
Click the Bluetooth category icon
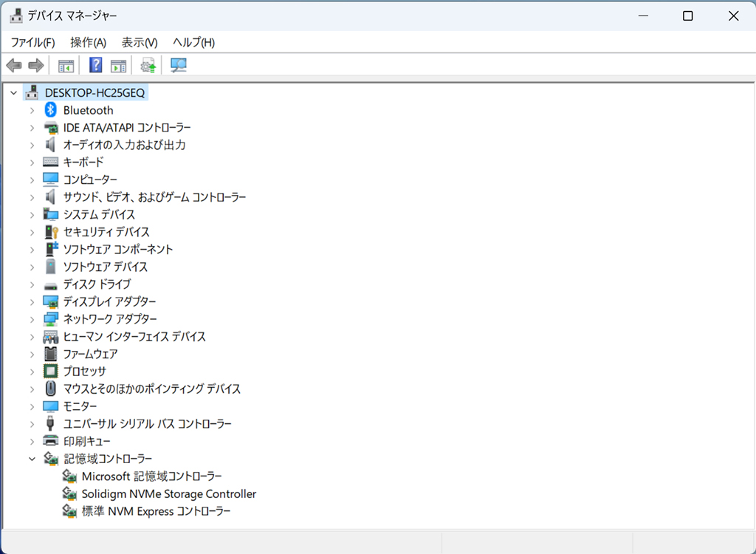tap(51, 110)
